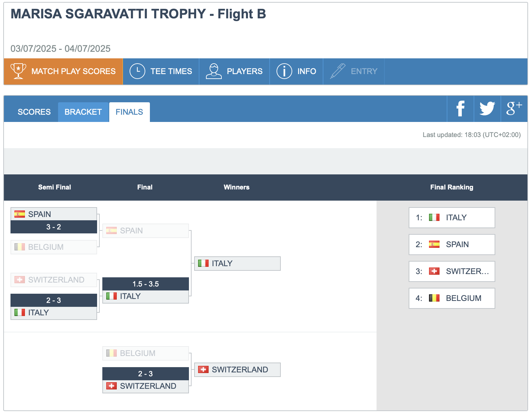
Task: Click the Semi Final column header
Action: (54, 187)
